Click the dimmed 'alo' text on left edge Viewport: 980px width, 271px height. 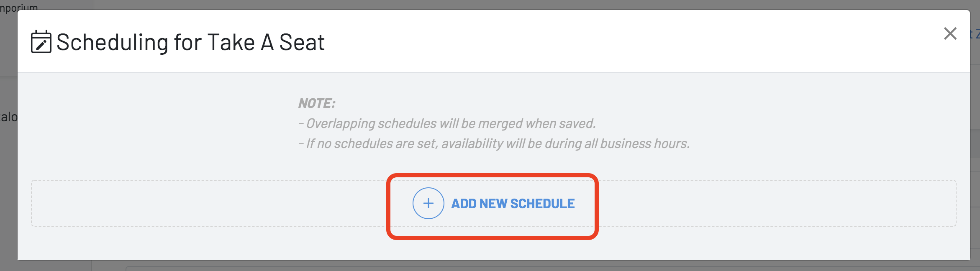tap(8, 117)
